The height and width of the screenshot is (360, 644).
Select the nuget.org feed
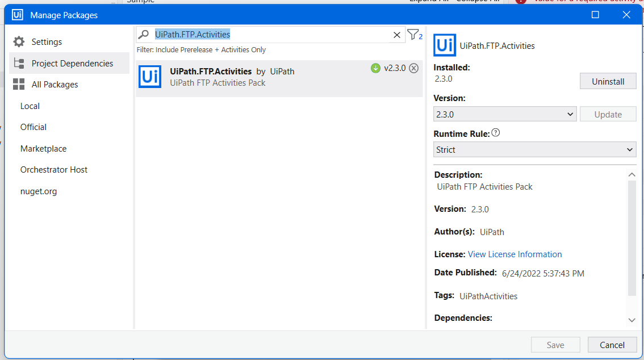(x=39, y=191)
